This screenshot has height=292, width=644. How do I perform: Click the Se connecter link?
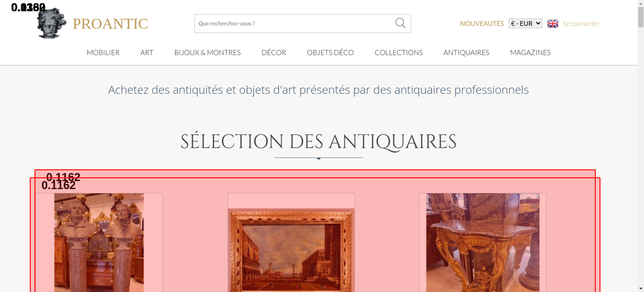tap(581, 23)
